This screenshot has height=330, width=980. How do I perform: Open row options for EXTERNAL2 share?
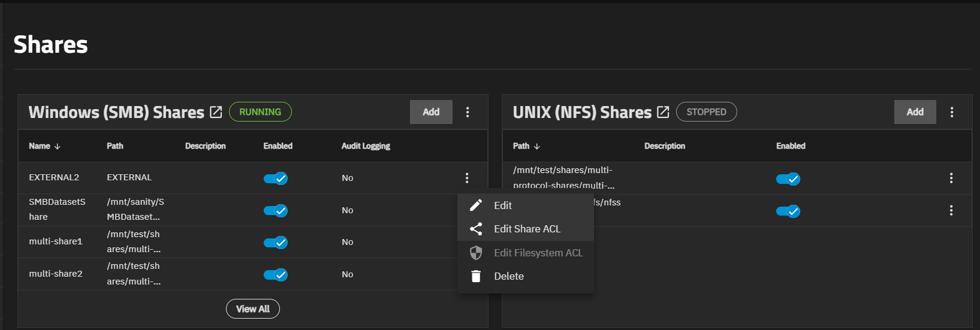(467, 178)
